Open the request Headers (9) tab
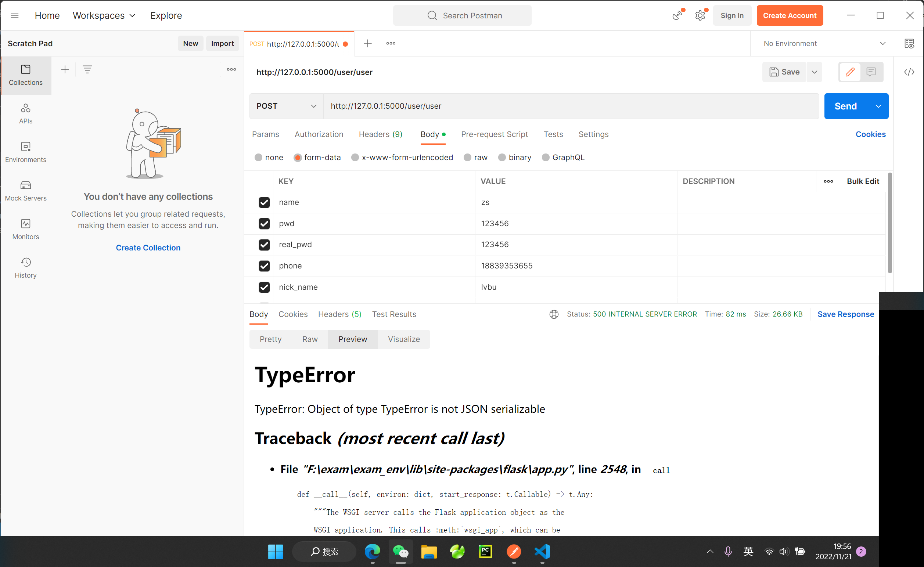The width and height of the screenshot is (924, 567). pos(380,134)
